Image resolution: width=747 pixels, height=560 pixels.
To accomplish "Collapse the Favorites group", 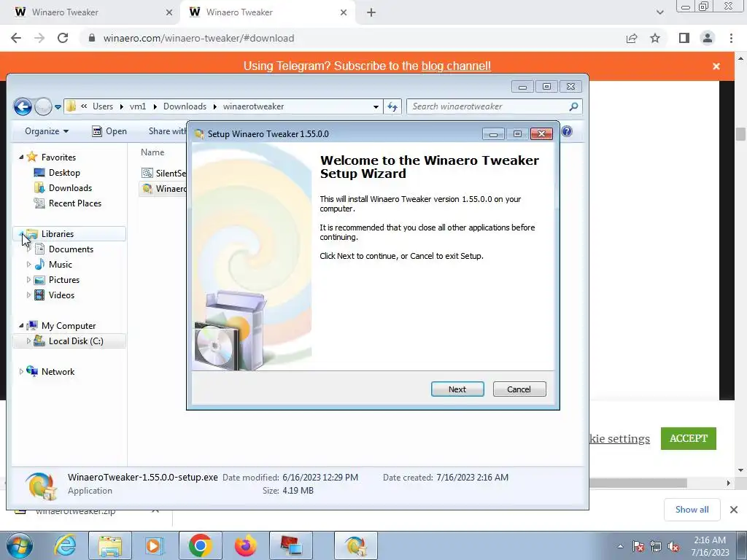I will [x=21, y=157].
